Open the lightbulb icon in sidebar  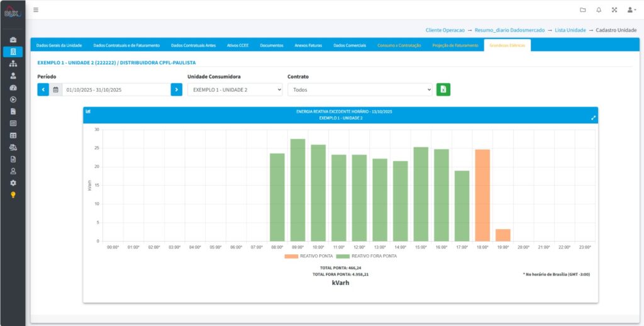13,194
